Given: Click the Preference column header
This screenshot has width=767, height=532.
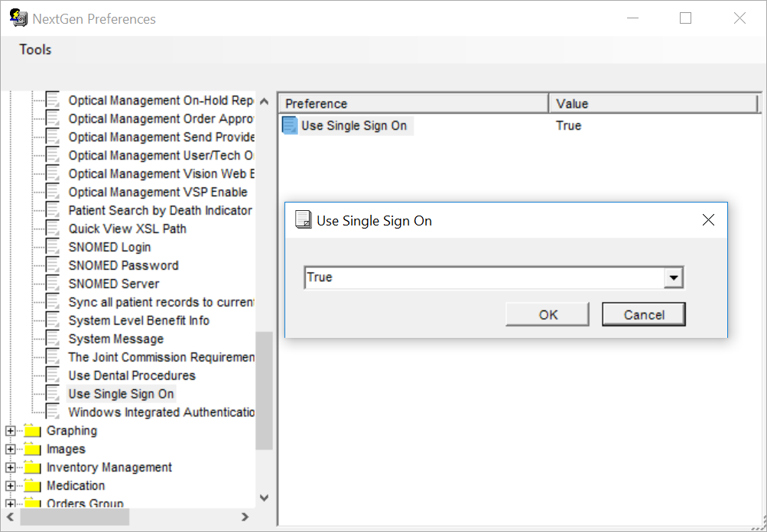Looking at the screenshot, I should pos(414,104).
